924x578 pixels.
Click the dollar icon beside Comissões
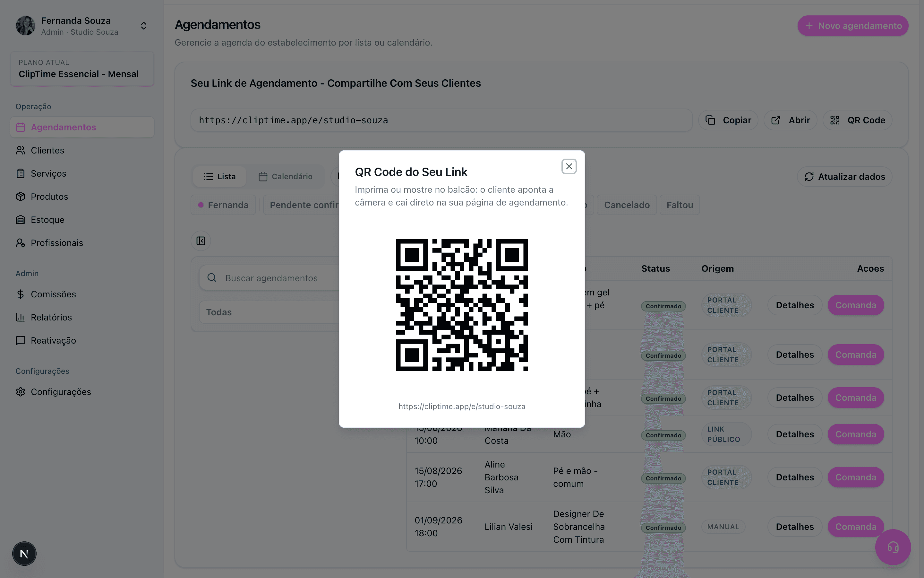[21, 294]
